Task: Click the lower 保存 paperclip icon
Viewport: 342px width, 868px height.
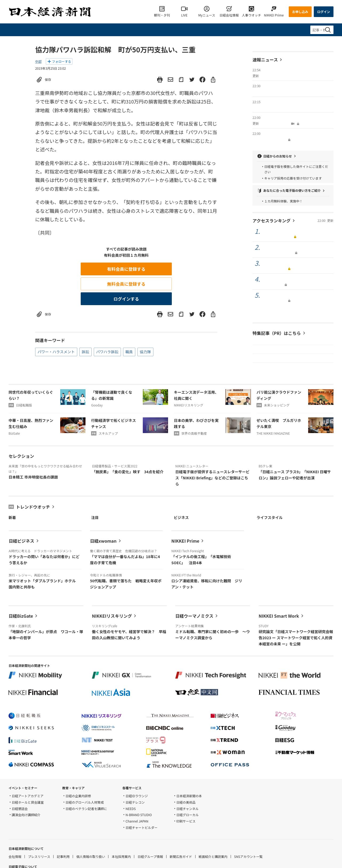Action: pos(39,314)
